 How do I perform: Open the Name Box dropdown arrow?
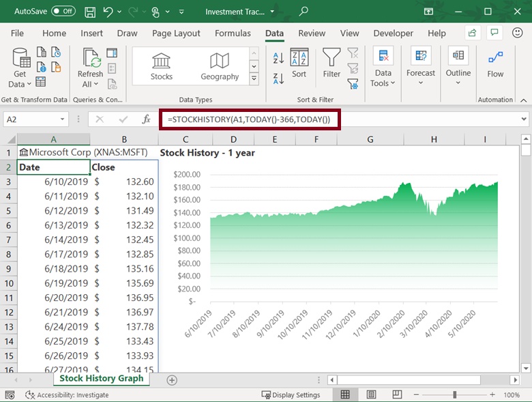coord(63,119)
